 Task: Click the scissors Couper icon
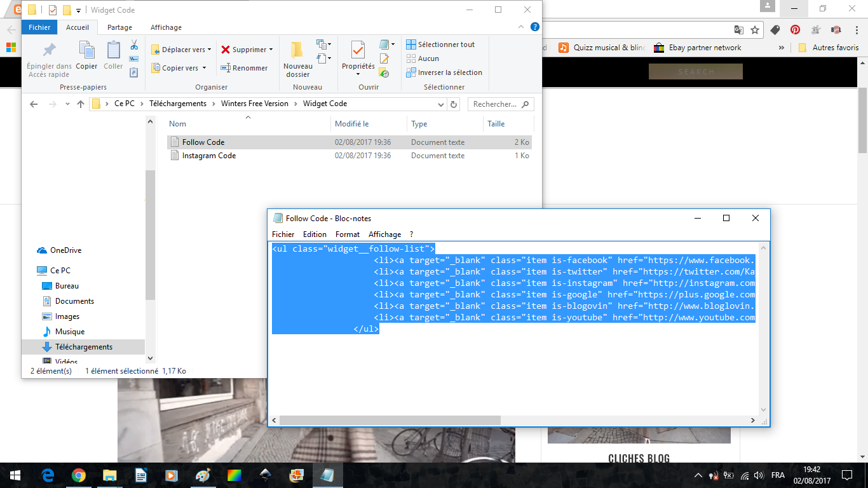click(134, 45)
